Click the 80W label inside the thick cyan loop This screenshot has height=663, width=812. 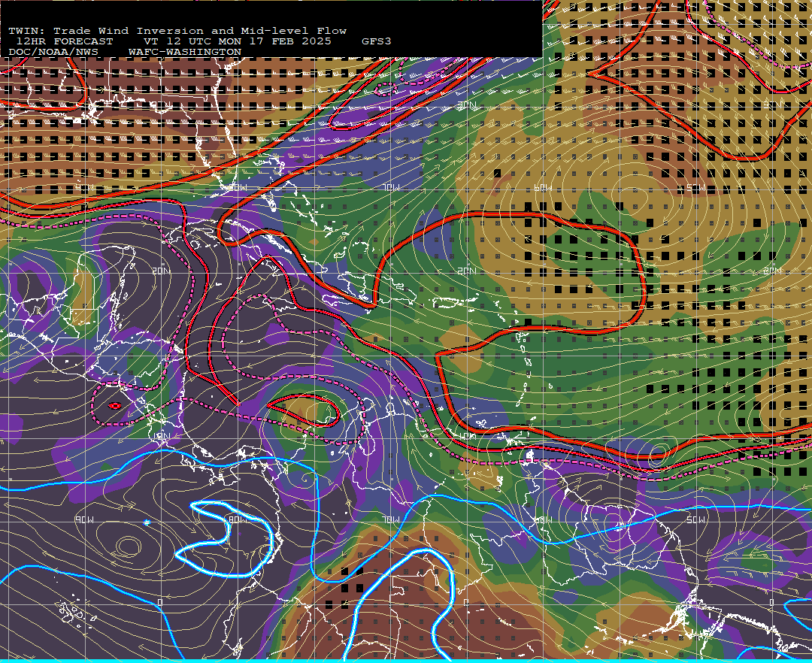pyautogui.click(x=238, y=519)
